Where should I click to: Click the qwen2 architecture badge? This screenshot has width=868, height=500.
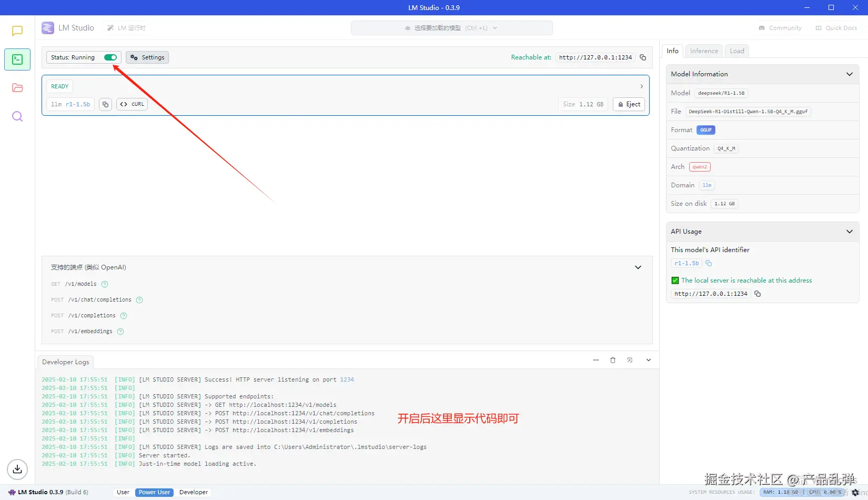pyautogui.click(x=700, y=167)
